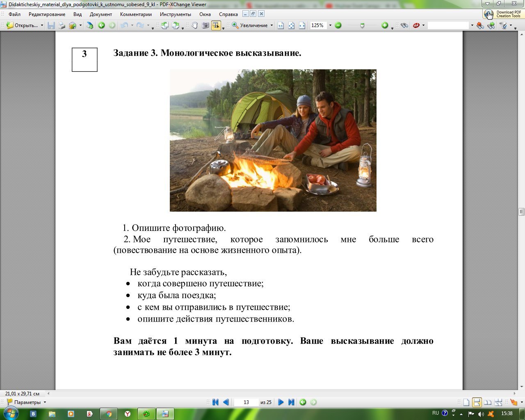Jump to the first page
525x420 pixels.
click(x=215, y=402)
